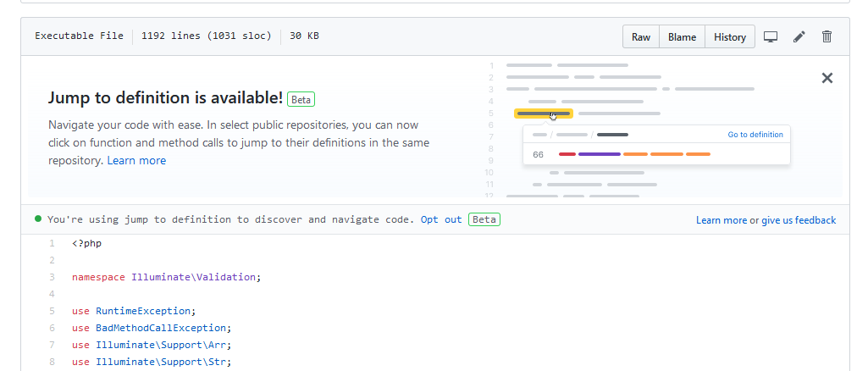Viewport: 868px width, 371px height.
Task: Select line number 3
Action: tap(52, 277)
